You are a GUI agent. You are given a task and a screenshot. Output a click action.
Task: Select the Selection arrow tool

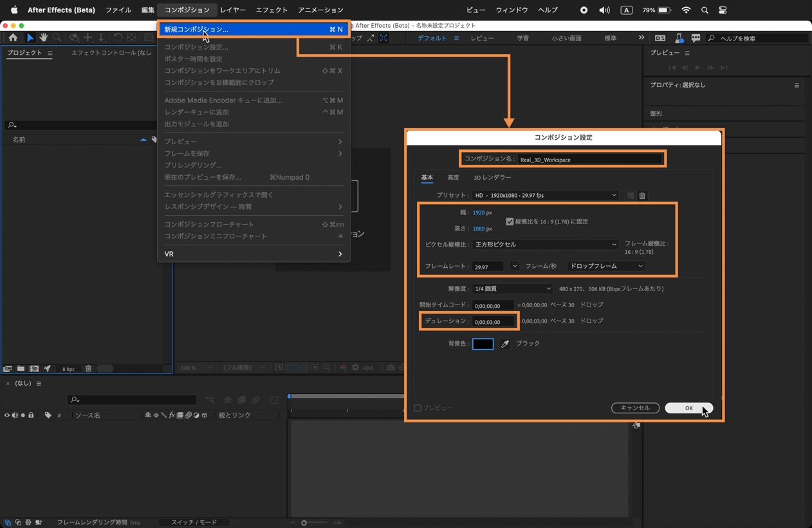(x=30, y=38)
